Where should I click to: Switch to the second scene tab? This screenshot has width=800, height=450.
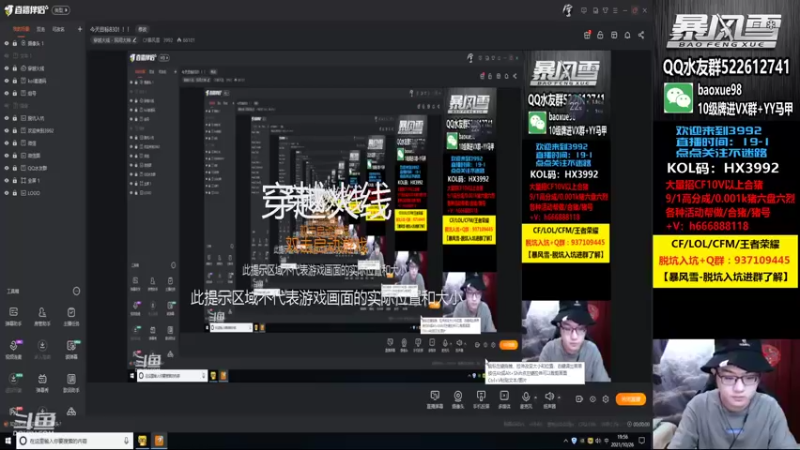(x=41, y=29)
